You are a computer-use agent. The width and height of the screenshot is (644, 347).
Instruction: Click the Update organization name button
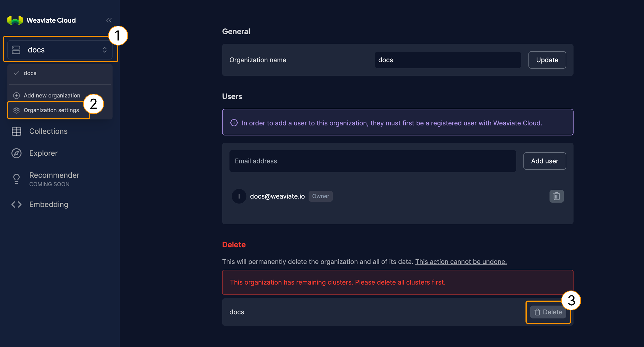tap(547, 60)
